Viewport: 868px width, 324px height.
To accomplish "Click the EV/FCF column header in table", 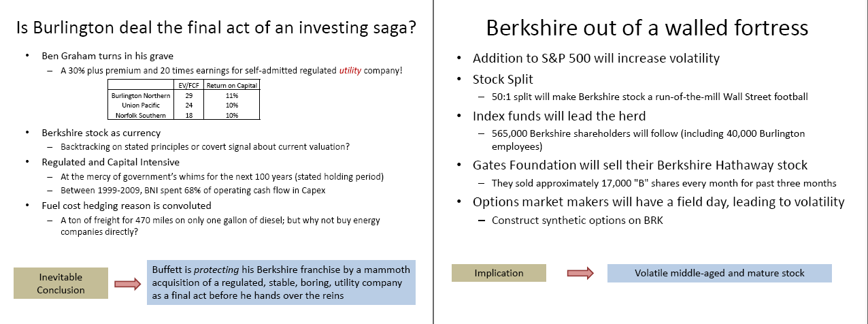I will [x=184, y=86].
